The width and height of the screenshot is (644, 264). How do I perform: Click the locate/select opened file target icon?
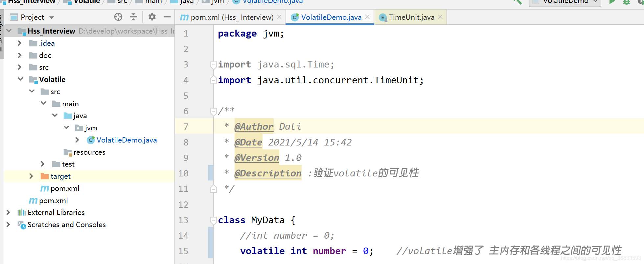118,17
